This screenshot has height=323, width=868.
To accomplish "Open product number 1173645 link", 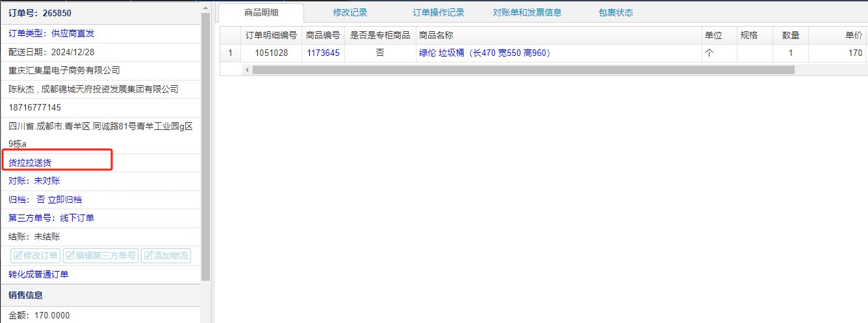I will (323, 53).
